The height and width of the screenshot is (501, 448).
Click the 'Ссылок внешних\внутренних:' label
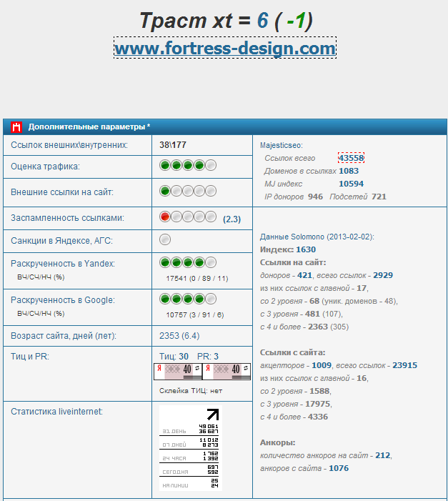point(69,145)
